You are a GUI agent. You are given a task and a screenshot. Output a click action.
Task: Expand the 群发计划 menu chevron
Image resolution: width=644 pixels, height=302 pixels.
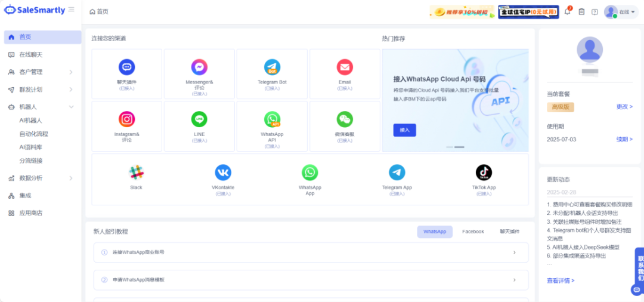(x=70, y=90)
